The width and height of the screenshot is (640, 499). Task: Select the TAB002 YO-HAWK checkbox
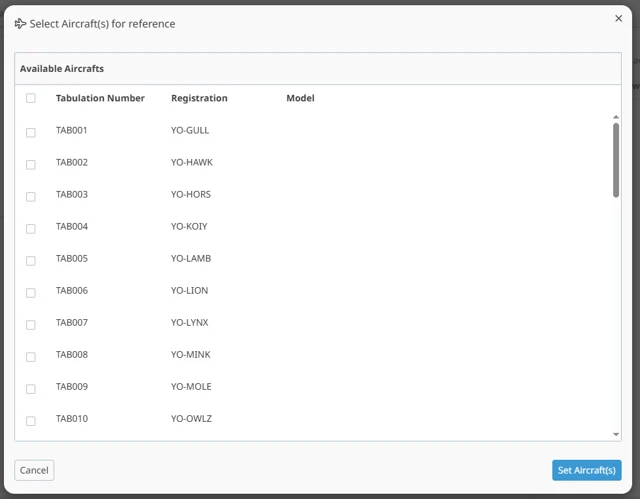(x=31, y=164)
